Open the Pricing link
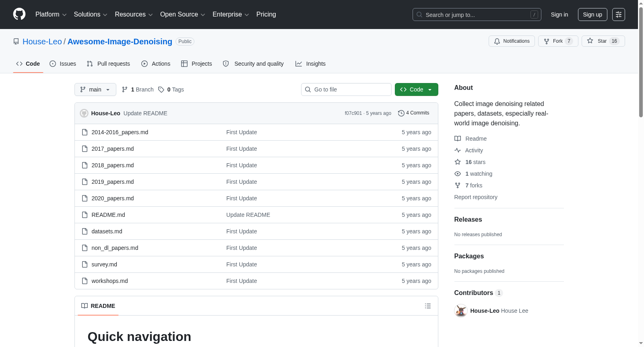 tap(266, 15)
